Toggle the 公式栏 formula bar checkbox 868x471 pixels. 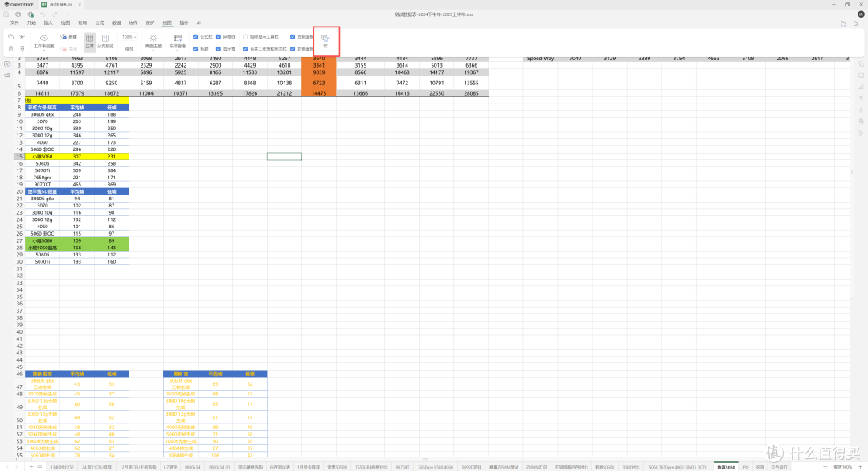pyautogui.click(x=195, y=37)
